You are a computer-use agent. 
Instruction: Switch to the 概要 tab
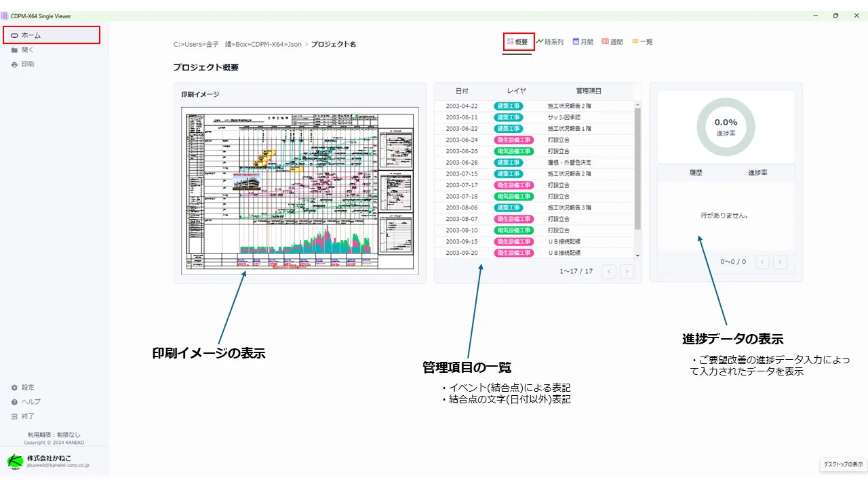[519, 42]
